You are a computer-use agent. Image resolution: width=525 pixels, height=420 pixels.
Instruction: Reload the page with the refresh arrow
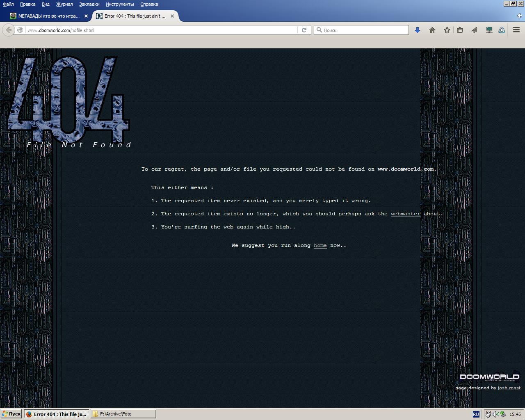[304, 30]
